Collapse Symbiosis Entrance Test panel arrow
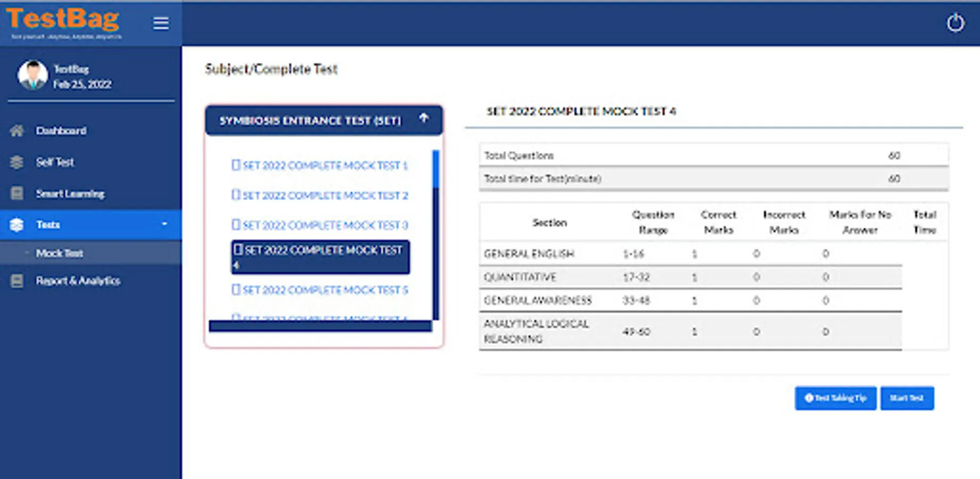The image size is (980, 479). point(424,118)
